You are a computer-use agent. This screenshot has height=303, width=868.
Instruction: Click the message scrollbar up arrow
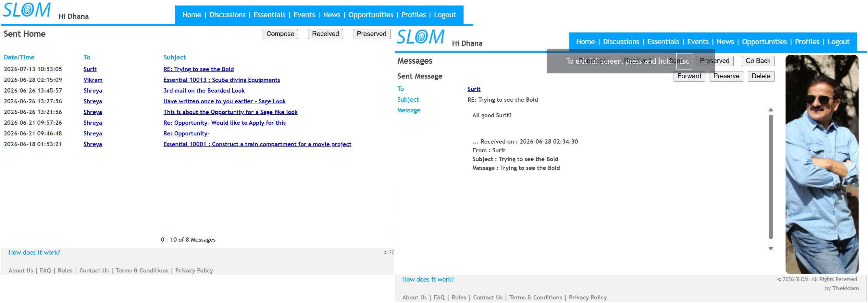(771, 110)
